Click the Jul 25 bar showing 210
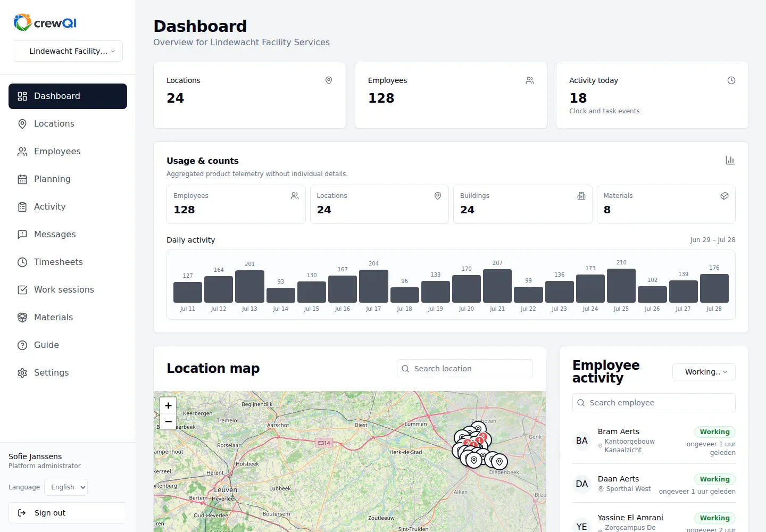The height and width of the screenshot is (532, 766). [621, 286]
